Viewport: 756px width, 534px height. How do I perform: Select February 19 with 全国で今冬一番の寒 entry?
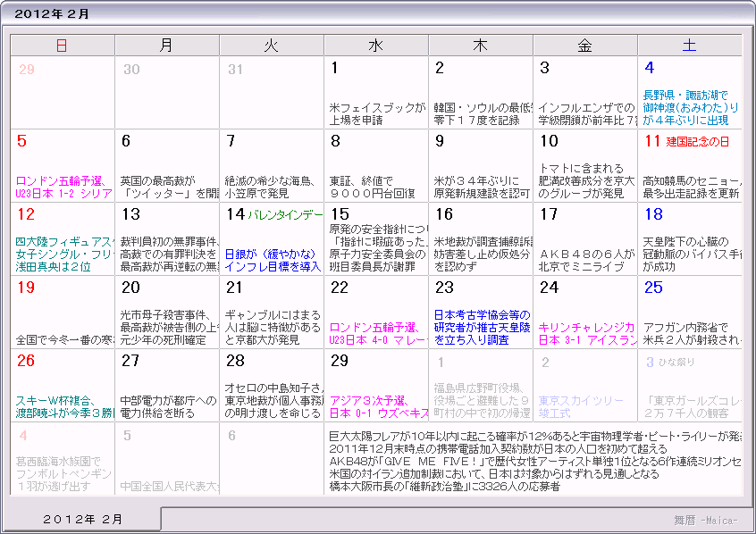click(63, 313)
